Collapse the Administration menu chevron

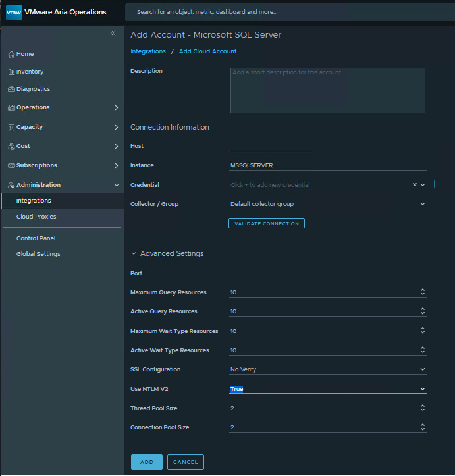117,185
